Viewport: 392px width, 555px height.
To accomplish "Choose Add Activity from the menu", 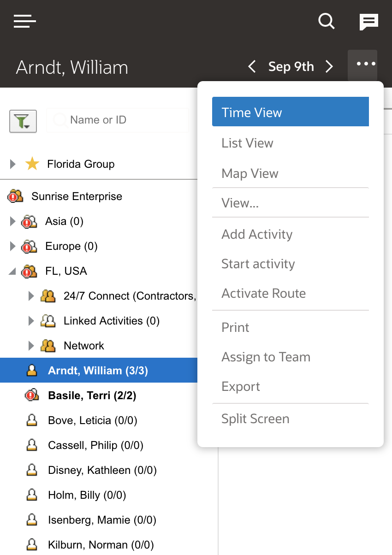I will coord(257,234).
